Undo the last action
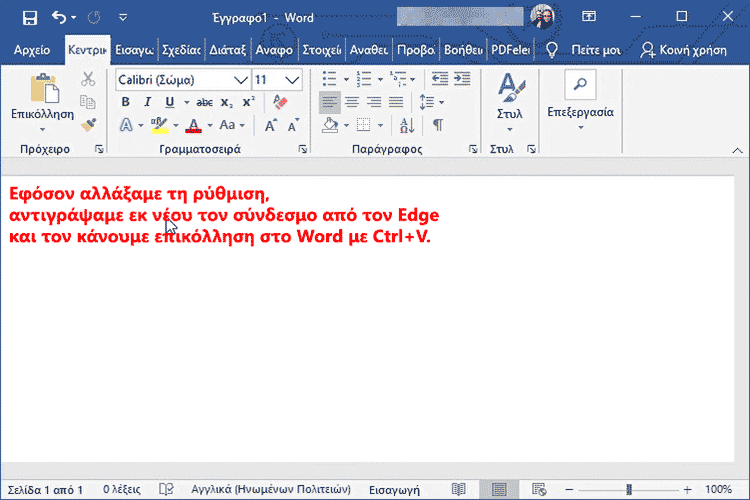Image resolution: width=750 pixels, height=500 pixels. [x=59, y=18]
